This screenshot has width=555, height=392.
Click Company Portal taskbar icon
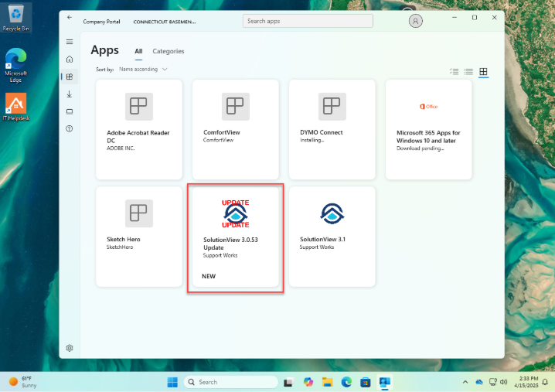(x=384, y=382)
